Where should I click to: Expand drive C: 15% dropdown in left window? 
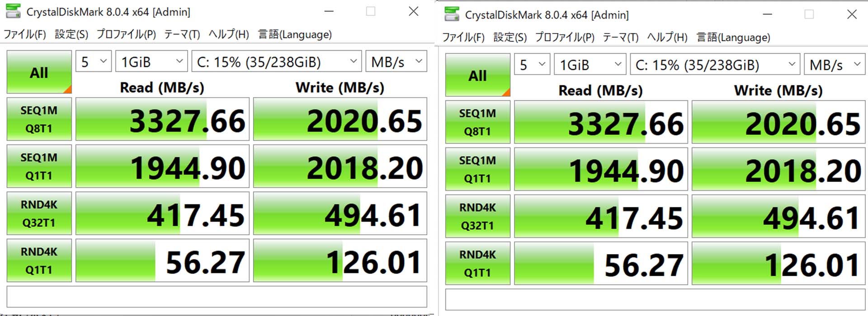tap(277, 61)
